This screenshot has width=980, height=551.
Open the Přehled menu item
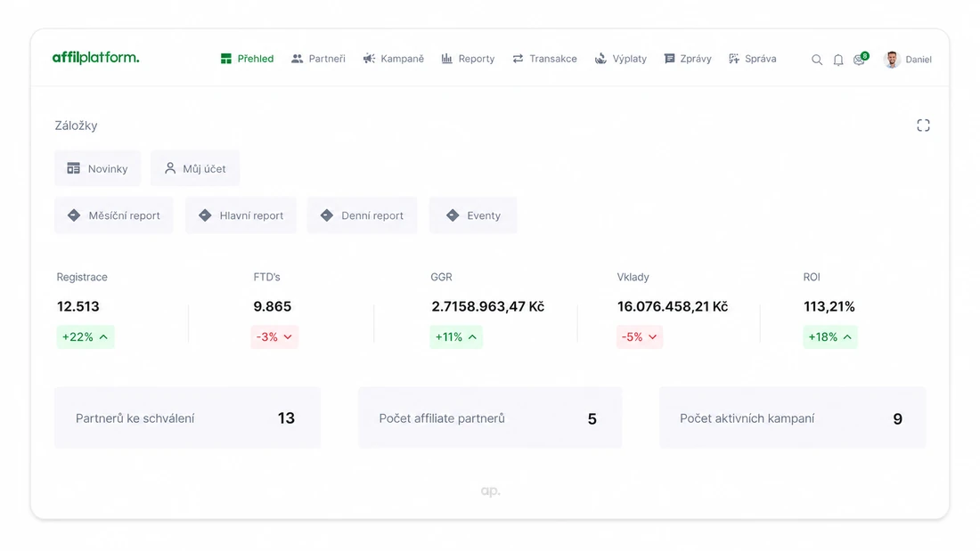(247, 59)
